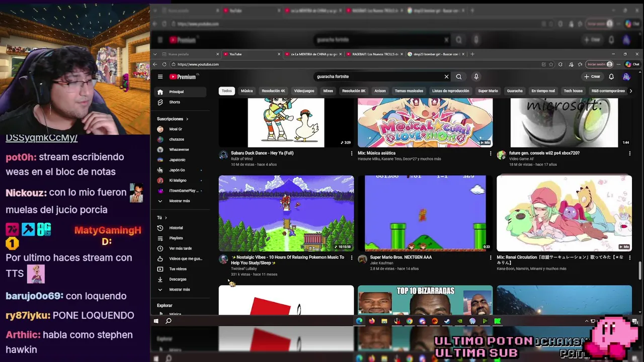Open the YouTube account avatar menu
The image size is (644, 362).
[626, 76]
